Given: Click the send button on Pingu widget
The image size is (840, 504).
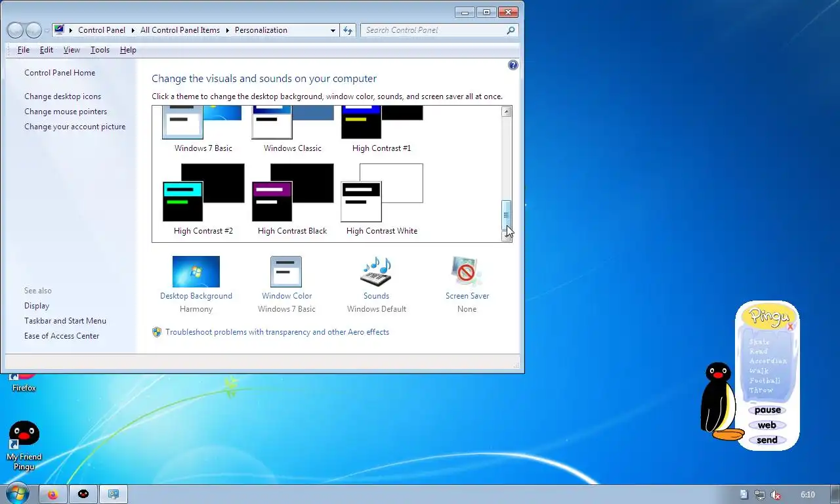Looking at the screenshot, I should 767,440.
